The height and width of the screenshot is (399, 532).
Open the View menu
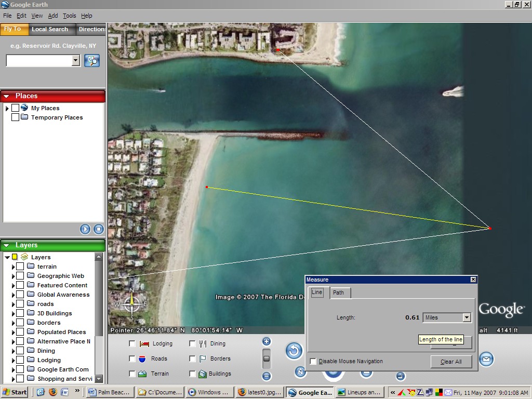tap(37, 16)
